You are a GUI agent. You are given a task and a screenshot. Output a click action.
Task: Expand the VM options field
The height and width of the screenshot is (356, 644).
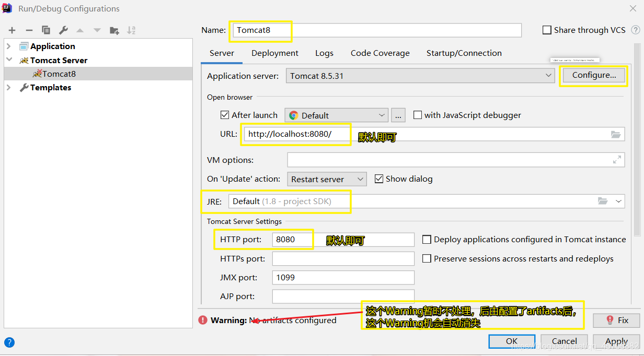[617, 160]
